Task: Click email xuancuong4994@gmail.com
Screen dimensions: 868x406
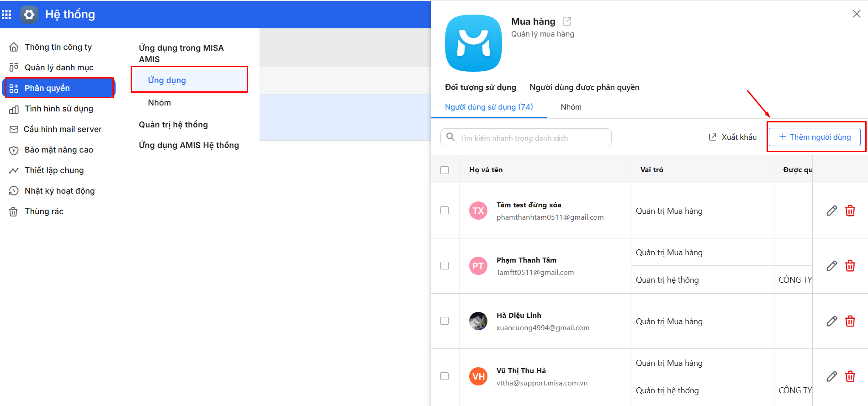Action: (x=543, y=328)
